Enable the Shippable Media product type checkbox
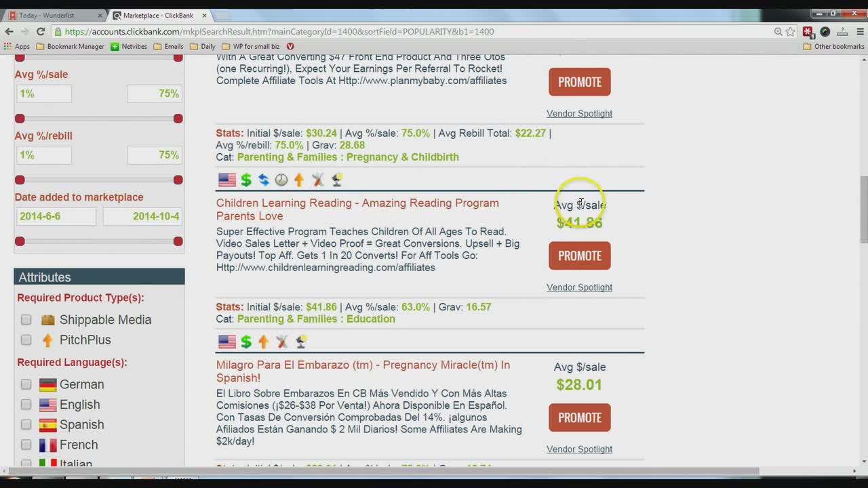868x488 pixels. pyautogui.click(x=26, y=320)
